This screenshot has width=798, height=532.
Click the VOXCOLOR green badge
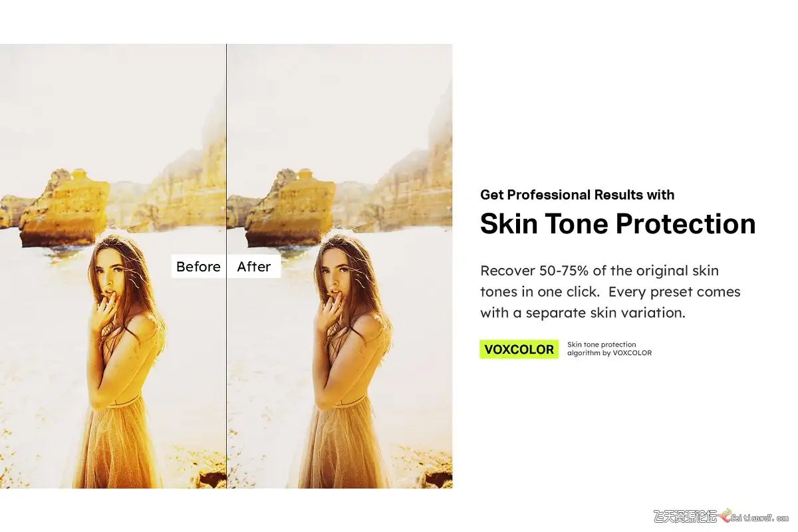[x=519, y=349]
